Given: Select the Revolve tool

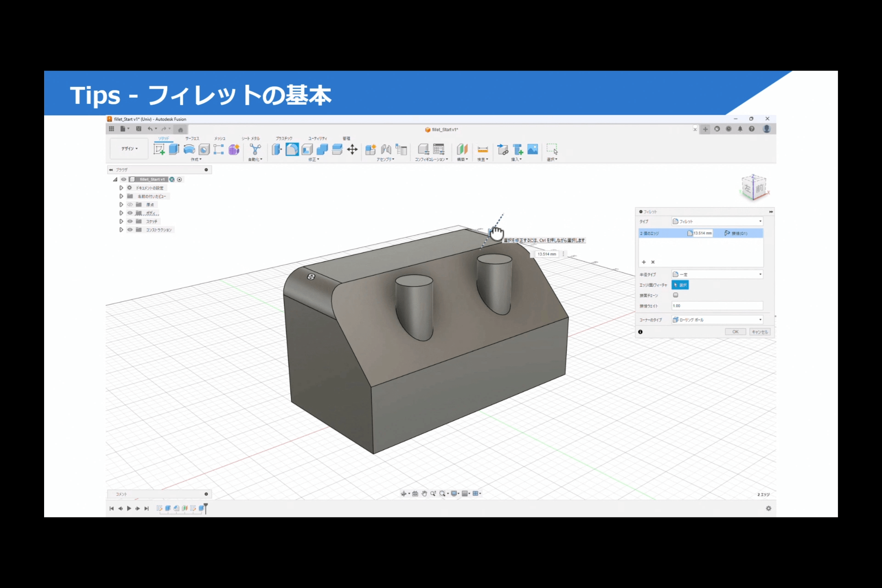Looking at the screenshot, I should 189,149.
